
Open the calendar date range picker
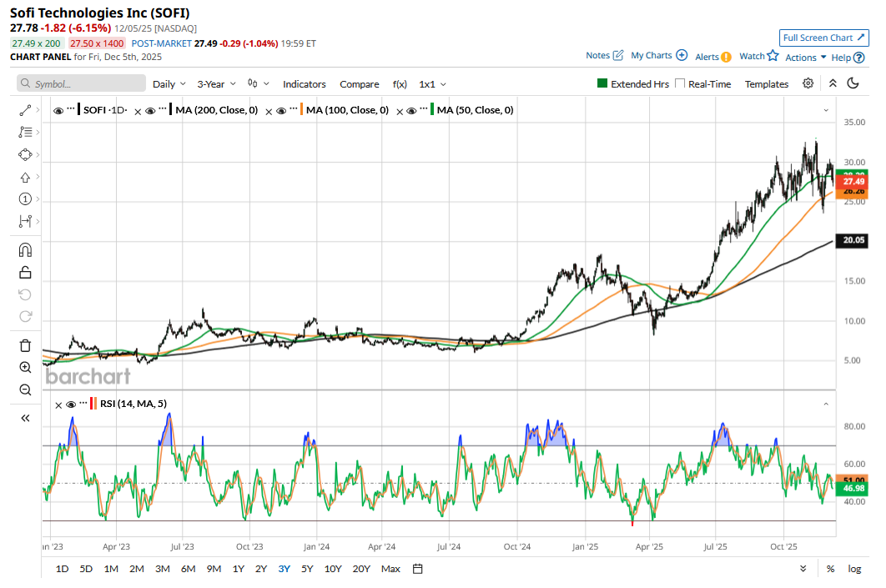418,569
